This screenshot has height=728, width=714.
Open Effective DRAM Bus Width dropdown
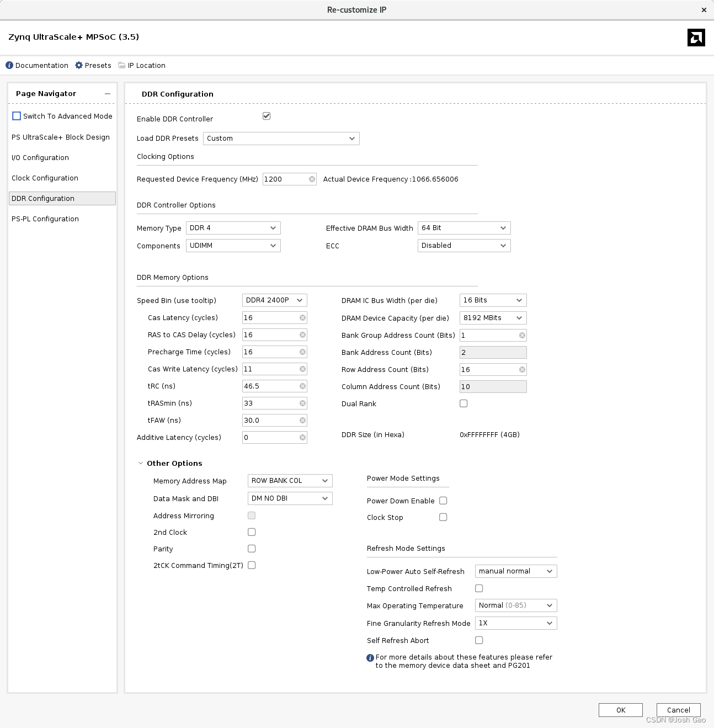[464, 228]
